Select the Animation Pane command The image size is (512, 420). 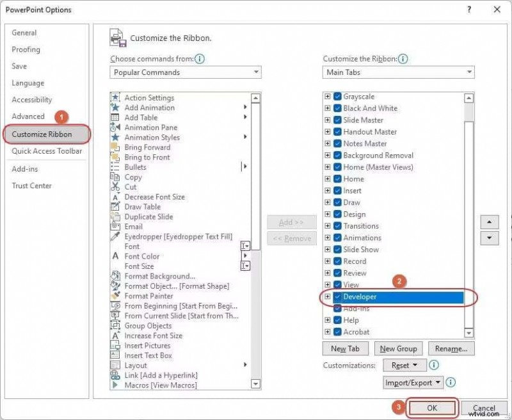pos(150,127)
